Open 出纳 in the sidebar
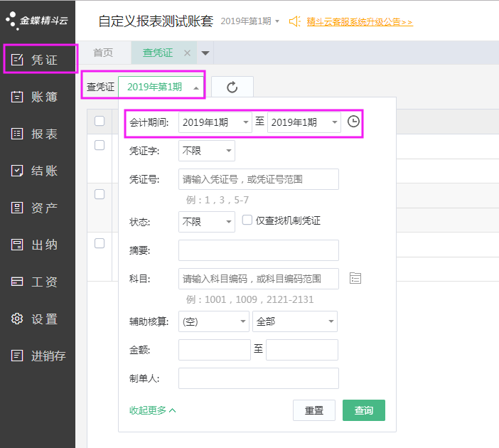499x448 pixels. [x=38, y=245]
